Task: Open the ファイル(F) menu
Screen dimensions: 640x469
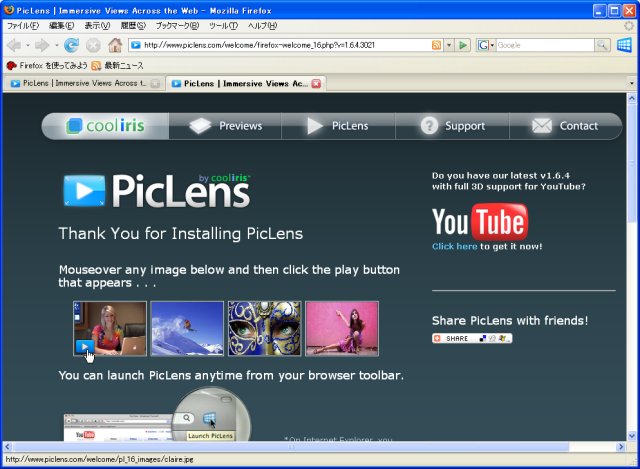Action: pos(23,26)
